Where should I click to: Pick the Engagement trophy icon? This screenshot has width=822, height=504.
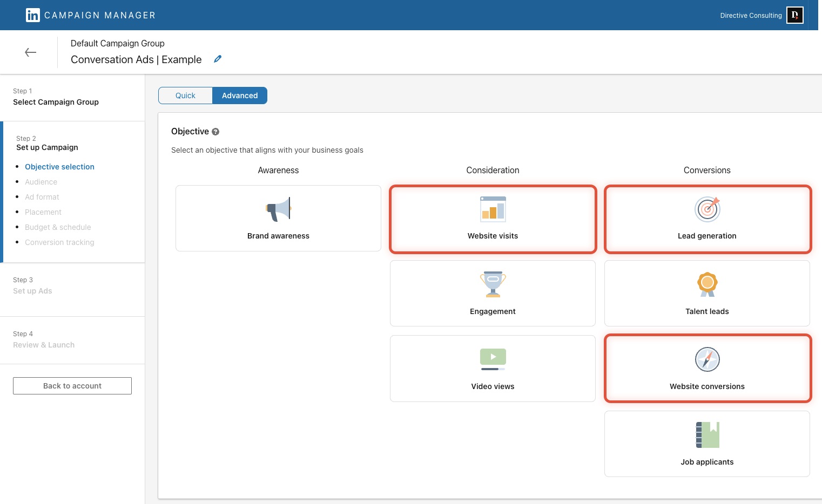(x=493, y=284)
